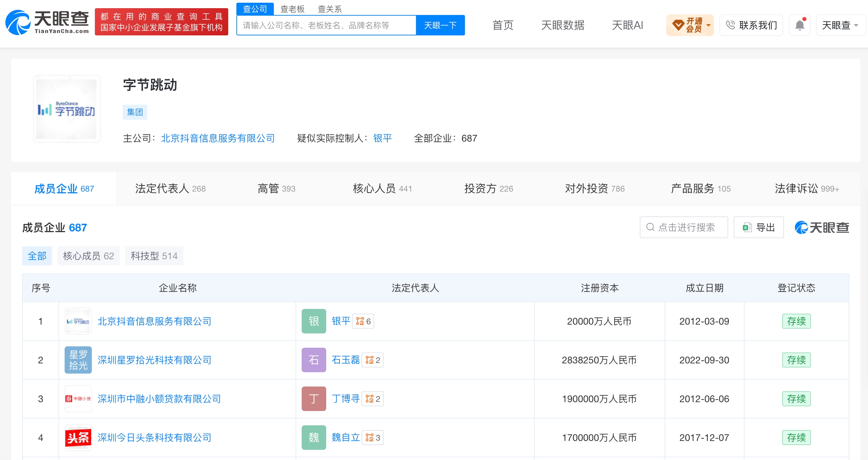868x460 pixels.
Task: Select the 查老板 search tab
Action: tap(292, 9)
